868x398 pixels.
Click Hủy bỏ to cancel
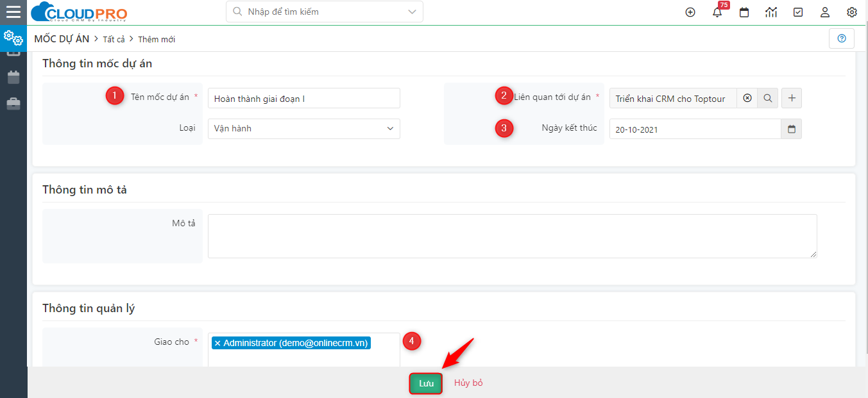[468, 383]
